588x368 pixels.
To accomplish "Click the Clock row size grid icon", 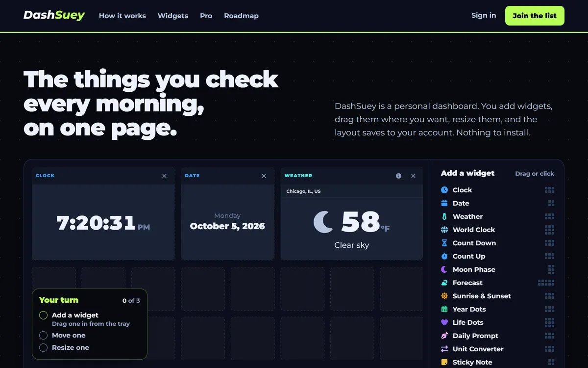I will point(549,190).
